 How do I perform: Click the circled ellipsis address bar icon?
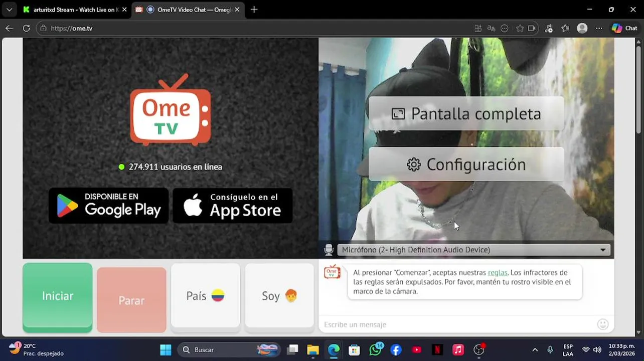point(505,28)
